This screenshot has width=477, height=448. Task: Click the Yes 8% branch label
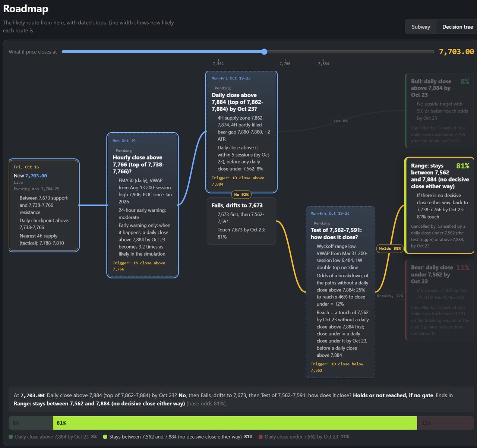(x=340, y=121)
